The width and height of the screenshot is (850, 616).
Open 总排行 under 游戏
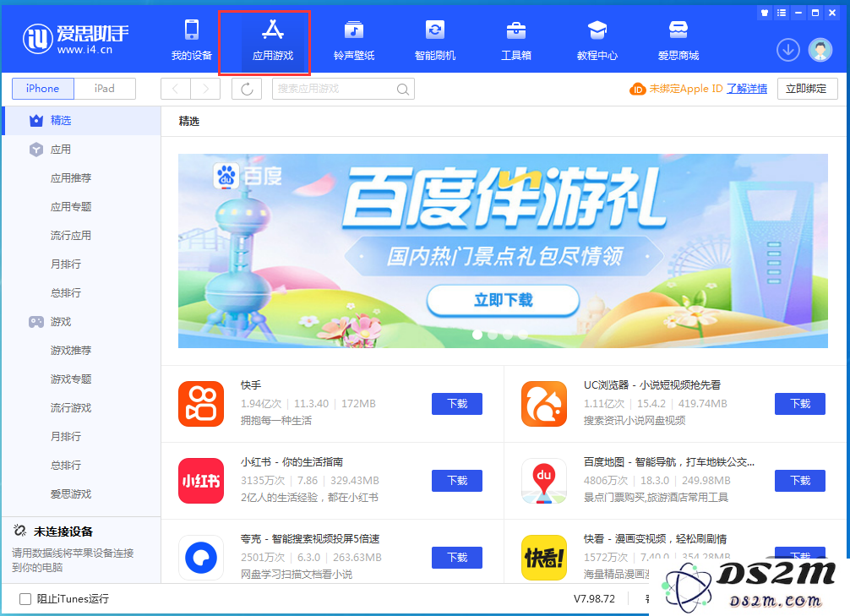[x=66, y=466]
